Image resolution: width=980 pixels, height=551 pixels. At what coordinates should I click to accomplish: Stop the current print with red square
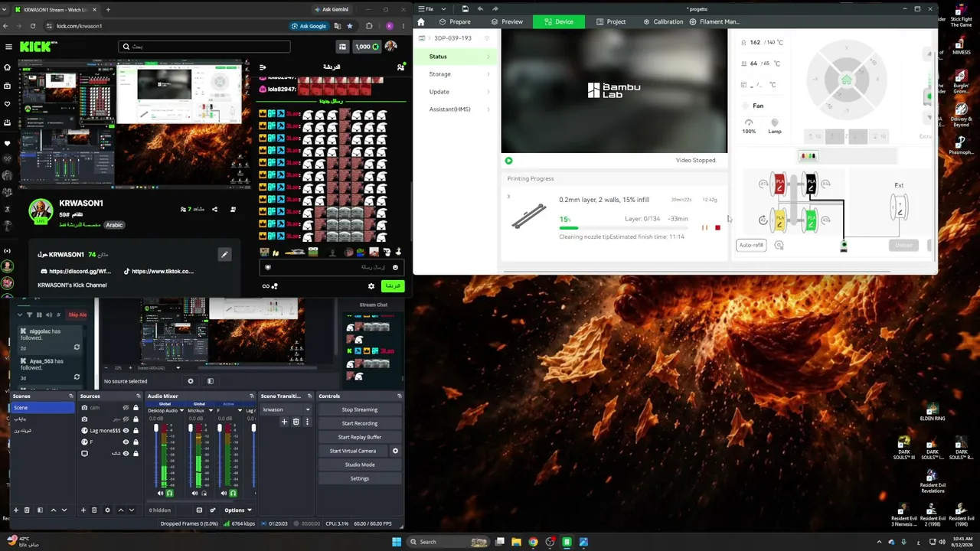[717, 227]
